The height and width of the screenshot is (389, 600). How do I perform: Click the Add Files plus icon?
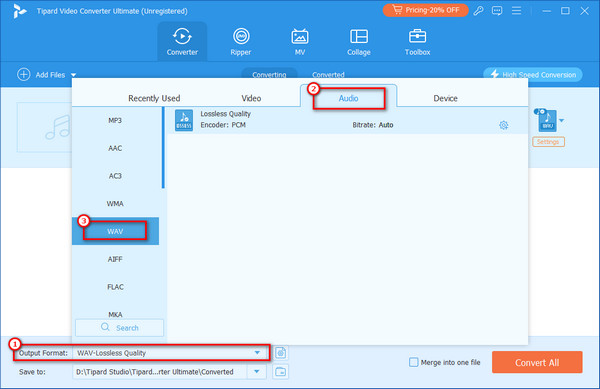click(x=24, y=75)
